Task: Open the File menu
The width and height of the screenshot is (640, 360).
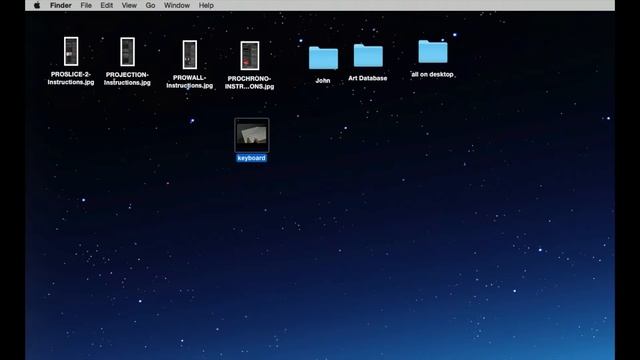Action: [86, 5]
